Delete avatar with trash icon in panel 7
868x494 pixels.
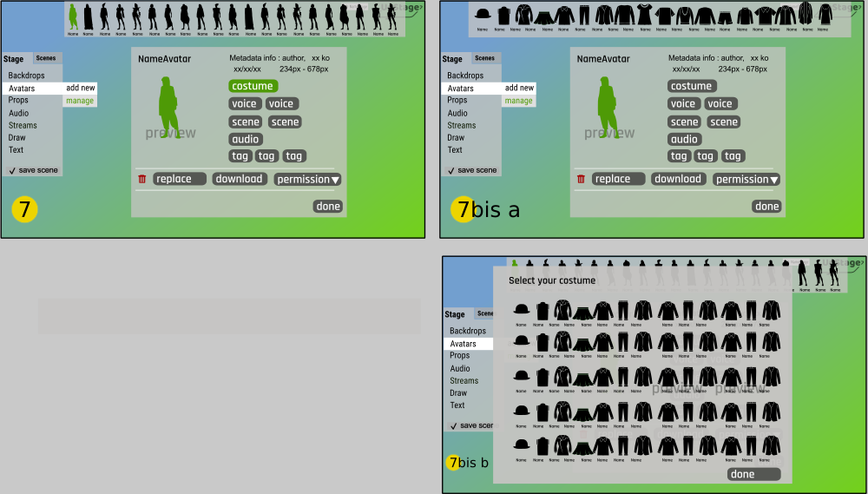point(141,179)
